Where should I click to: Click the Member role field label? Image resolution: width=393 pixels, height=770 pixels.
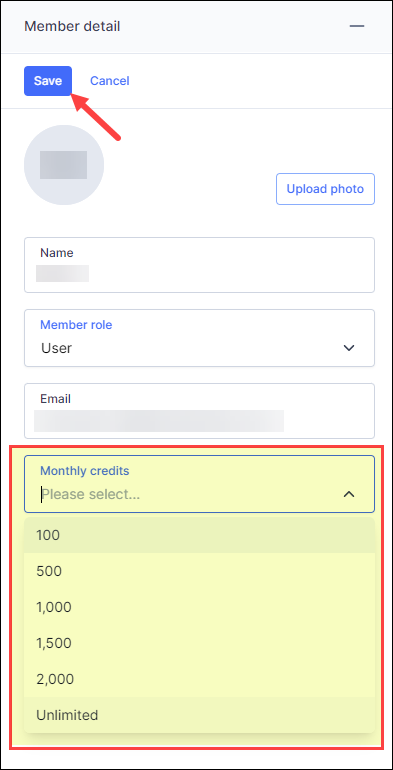76,325
